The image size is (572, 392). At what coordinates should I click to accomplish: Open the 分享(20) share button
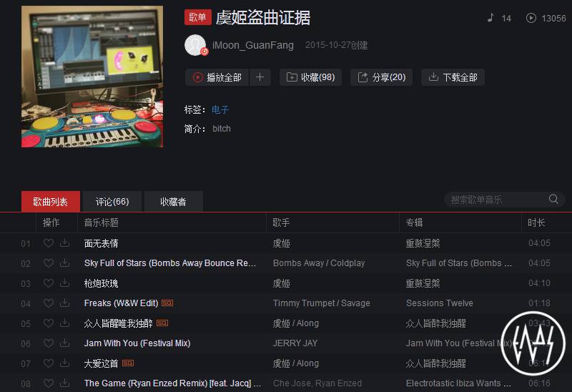point(381,77)
